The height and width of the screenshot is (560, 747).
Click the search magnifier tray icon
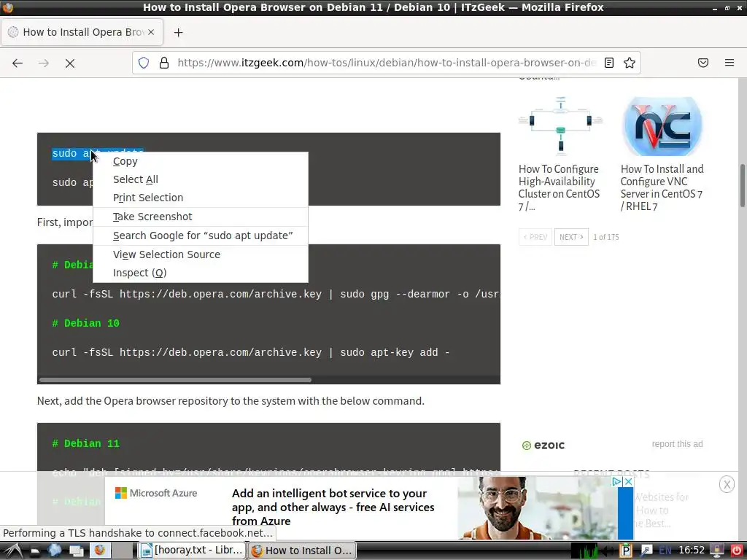tap(646, 551)
